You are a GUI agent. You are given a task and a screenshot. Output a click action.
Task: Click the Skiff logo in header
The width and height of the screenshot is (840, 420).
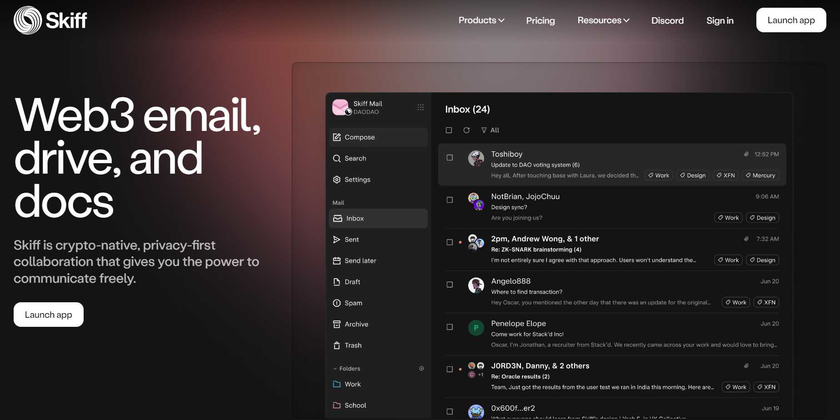click(50, 20)
